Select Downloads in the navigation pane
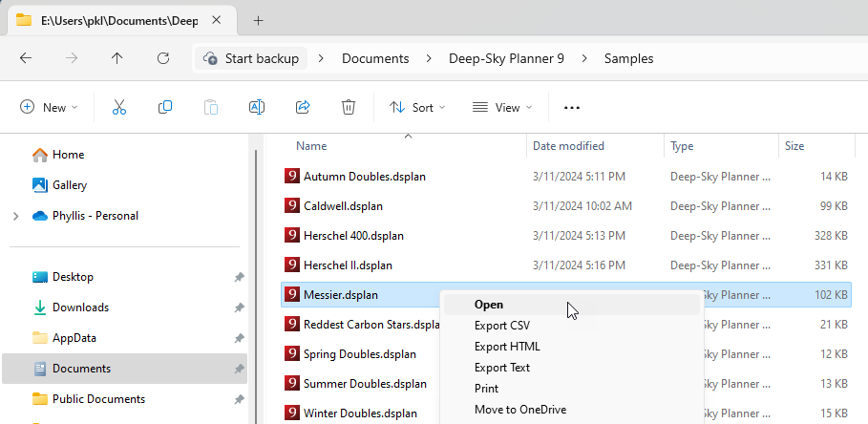The height and width of the screenshot is (424, 868). (x=80, y=307)
